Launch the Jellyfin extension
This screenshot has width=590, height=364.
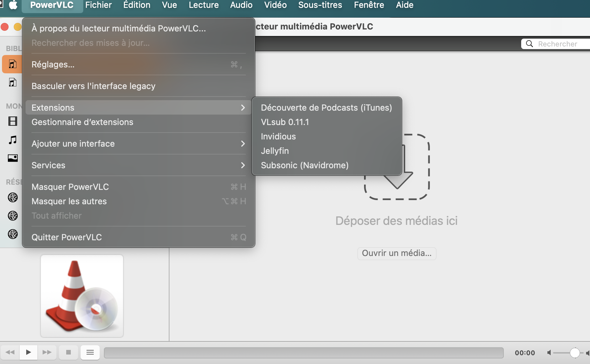pos(326,151)
